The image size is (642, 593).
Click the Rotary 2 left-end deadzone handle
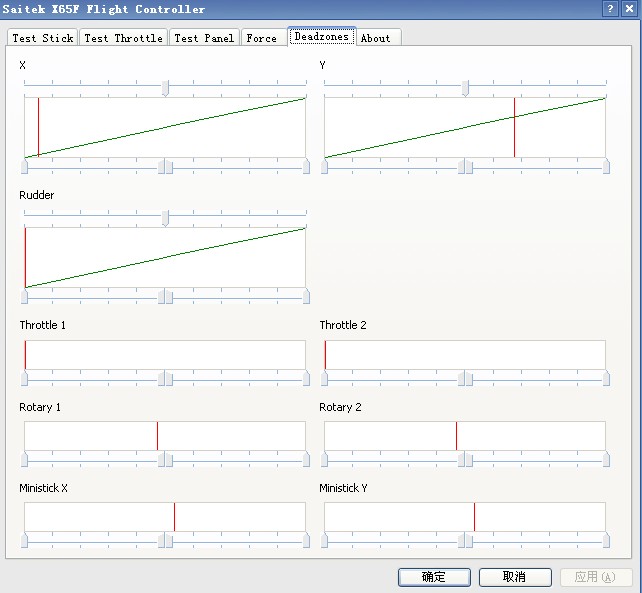324,459
